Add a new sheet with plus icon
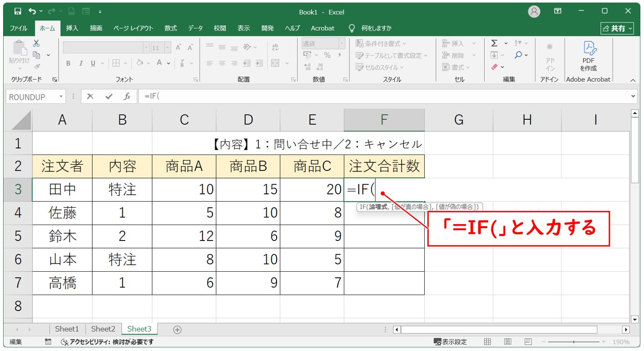This screenshot has width=644, height=351. click(177, 330)
